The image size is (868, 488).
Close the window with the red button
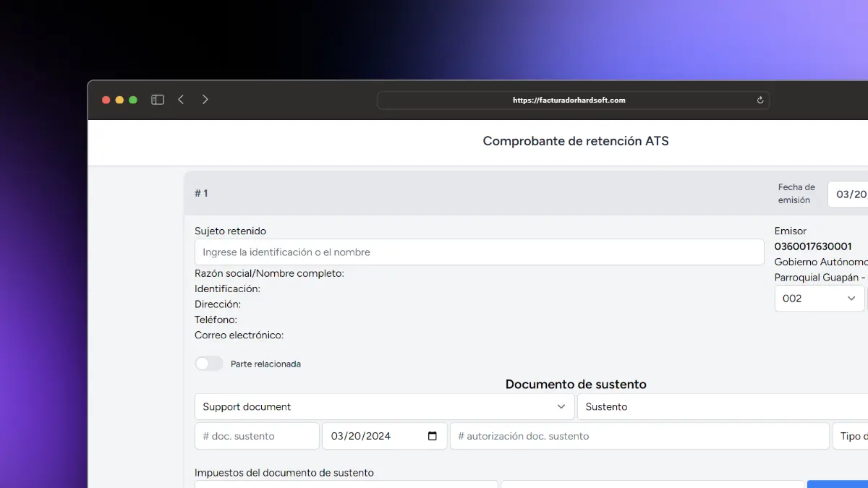point(106,100)
